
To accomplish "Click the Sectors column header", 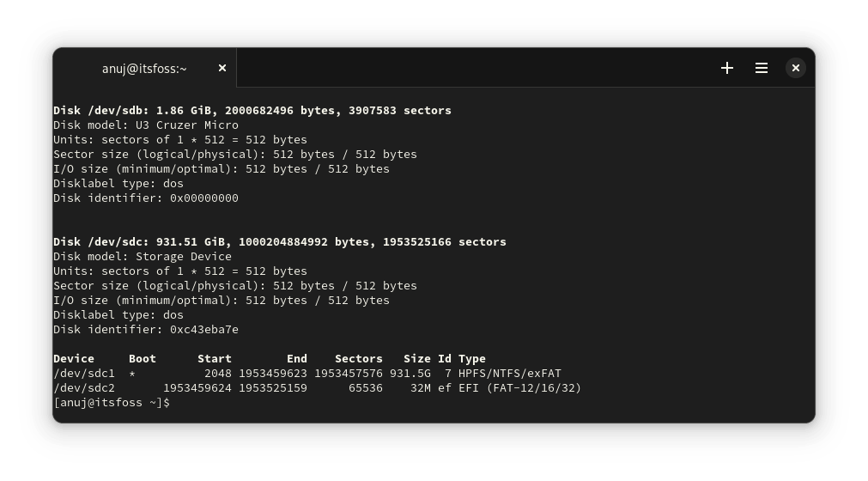I will tap(359, 359).
